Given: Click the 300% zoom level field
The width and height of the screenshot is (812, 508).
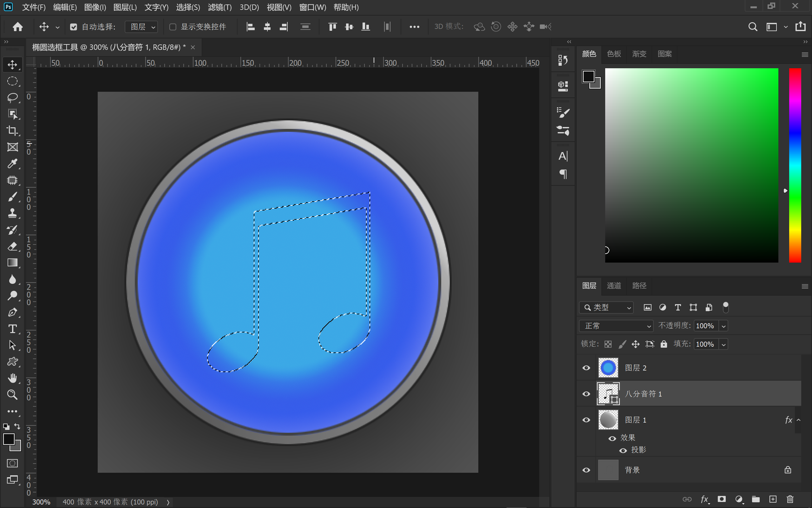Looking at the screenshot, I should pos(41,502).
